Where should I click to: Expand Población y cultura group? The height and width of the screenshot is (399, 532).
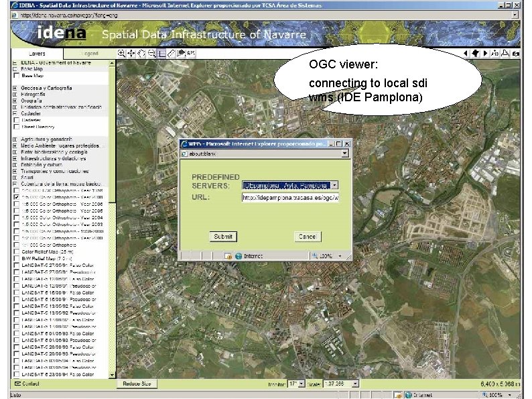point(15,165)
